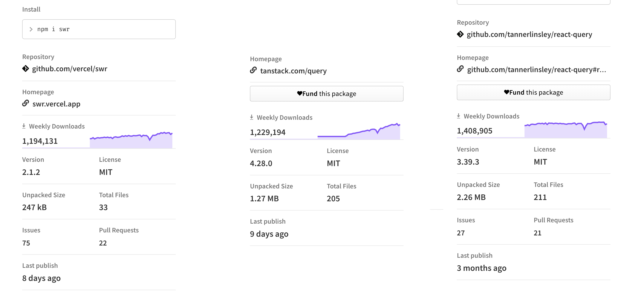Open github.com/tannerlinsley/react-query repository link
This screenshot has width=644, height=294.
pos(529,34)
